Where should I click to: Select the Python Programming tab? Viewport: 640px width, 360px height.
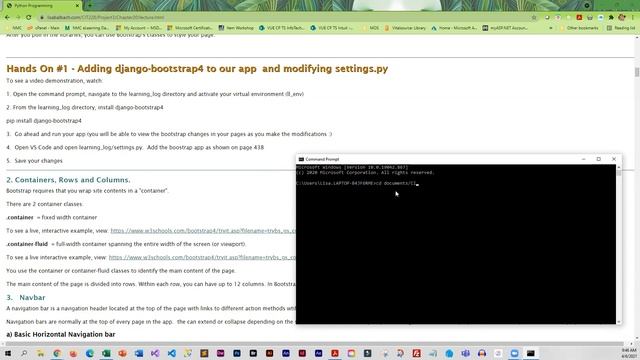43,6
